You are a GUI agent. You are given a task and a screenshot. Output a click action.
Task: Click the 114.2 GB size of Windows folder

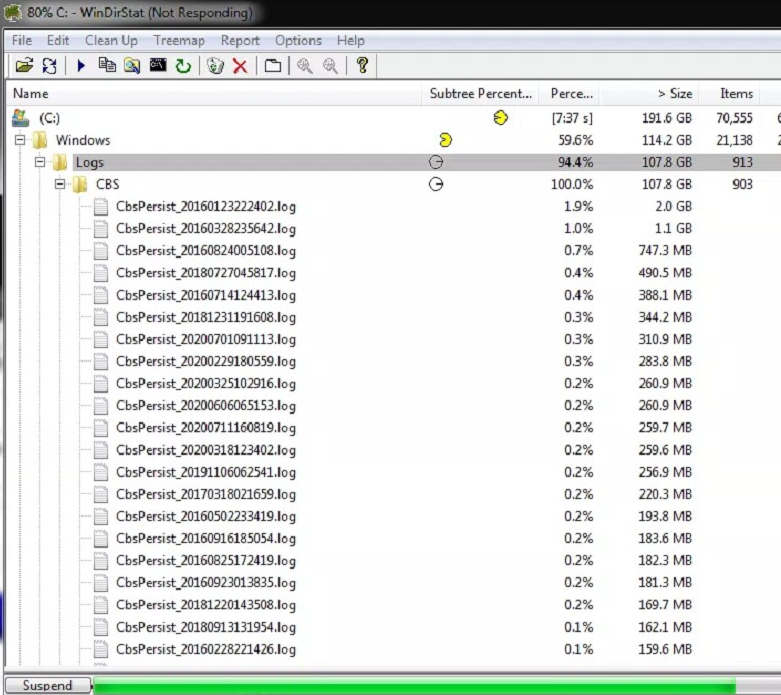click(666, 140)
